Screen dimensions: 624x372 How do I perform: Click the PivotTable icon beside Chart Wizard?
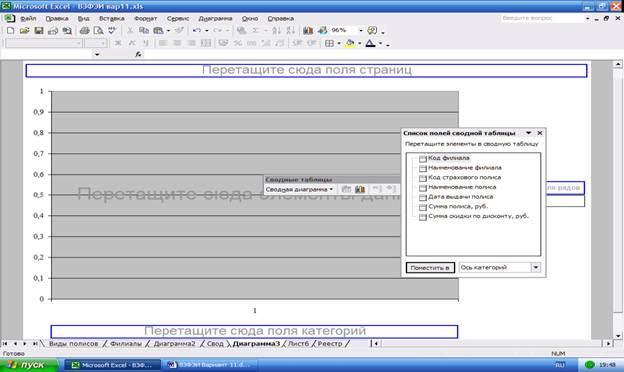[323, 30]
